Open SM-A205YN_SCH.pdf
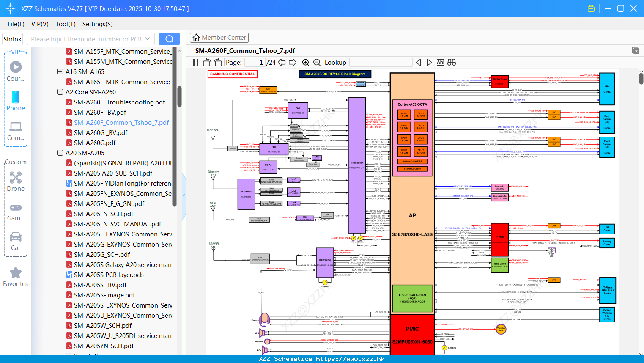The height and width of the screenshot is (363, 644). coord(100,346)
